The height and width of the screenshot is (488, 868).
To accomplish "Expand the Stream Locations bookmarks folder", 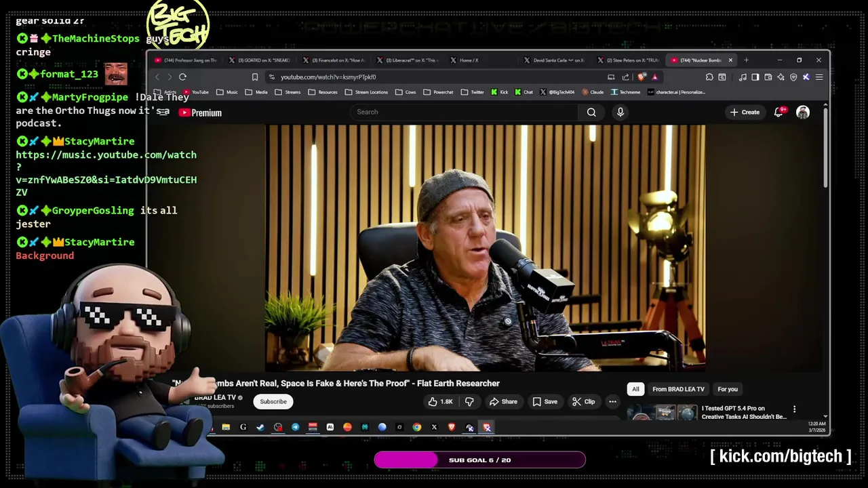I will 366,92.
